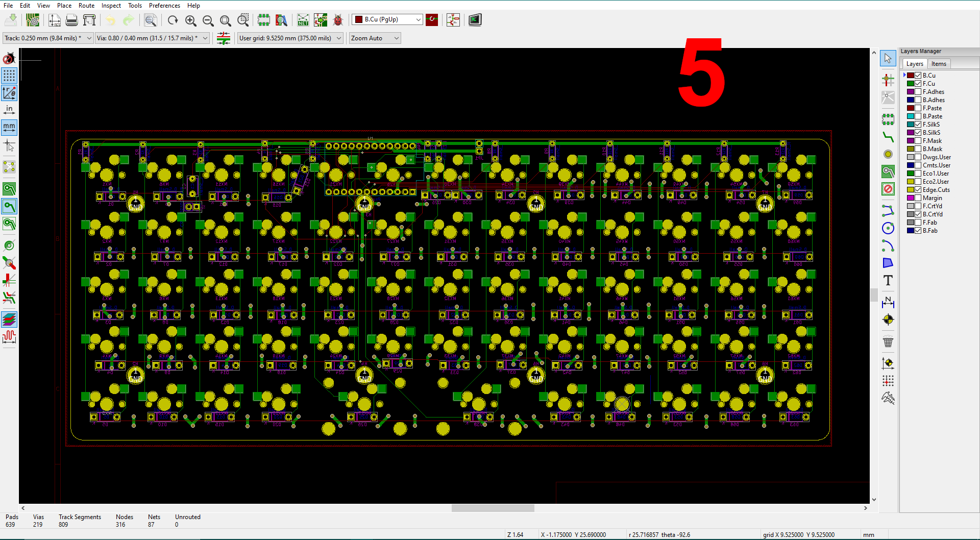Open the print board dialog icon
The height and width of the screenshot is (540, 980).
[71, 20]
